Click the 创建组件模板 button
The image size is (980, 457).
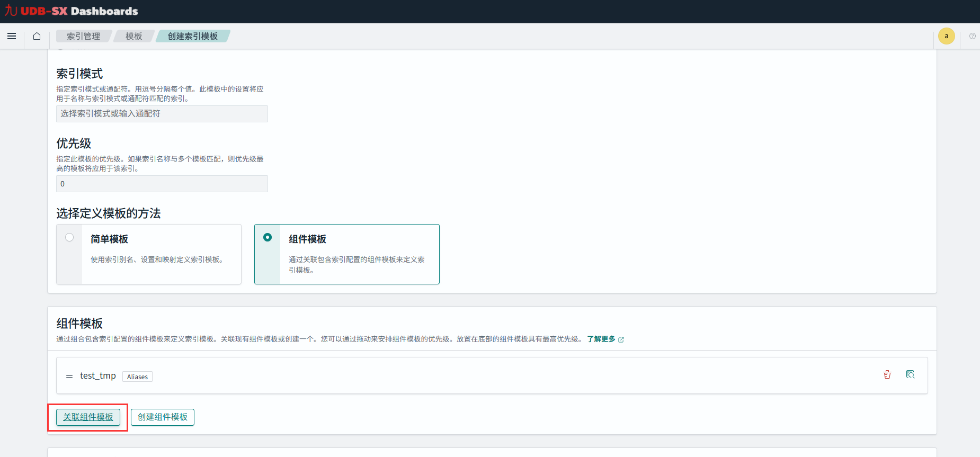[x=163, y=417]
